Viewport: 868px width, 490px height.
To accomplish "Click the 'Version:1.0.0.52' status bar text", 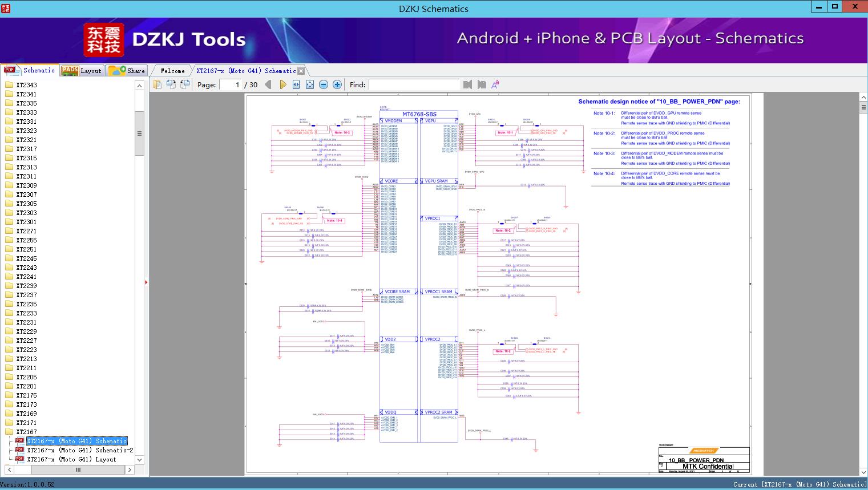I will coord(27,484).
